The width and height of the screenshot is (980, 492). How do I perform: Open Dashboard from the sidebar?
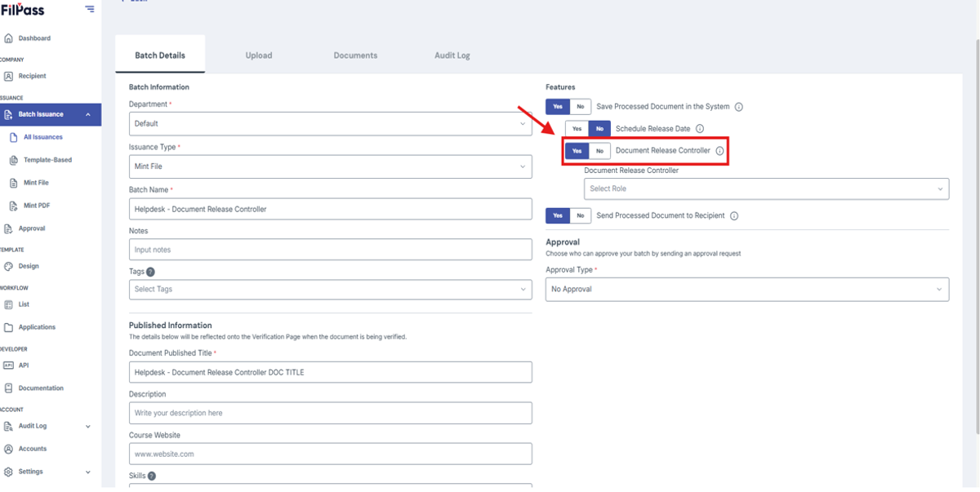(x=34, y=38)
